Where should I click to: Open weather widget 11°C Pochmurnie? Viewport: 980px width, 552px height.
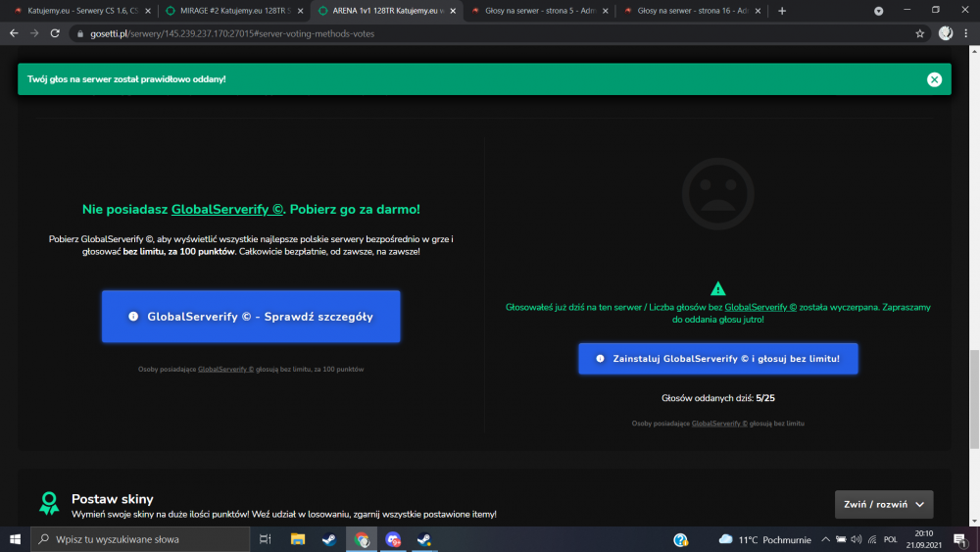[765, 539]
